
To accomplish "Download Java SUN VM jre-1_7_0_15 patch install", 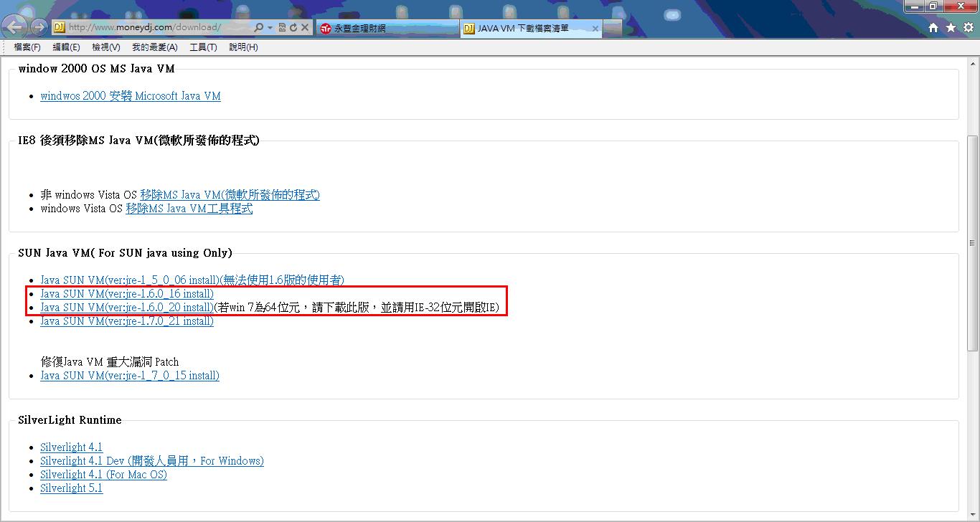I will click(x=130, y=376).
